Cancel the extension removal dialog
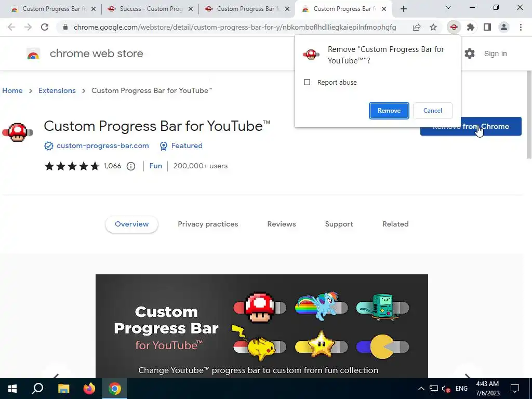532x399 pixels. [x=433, y=111]
